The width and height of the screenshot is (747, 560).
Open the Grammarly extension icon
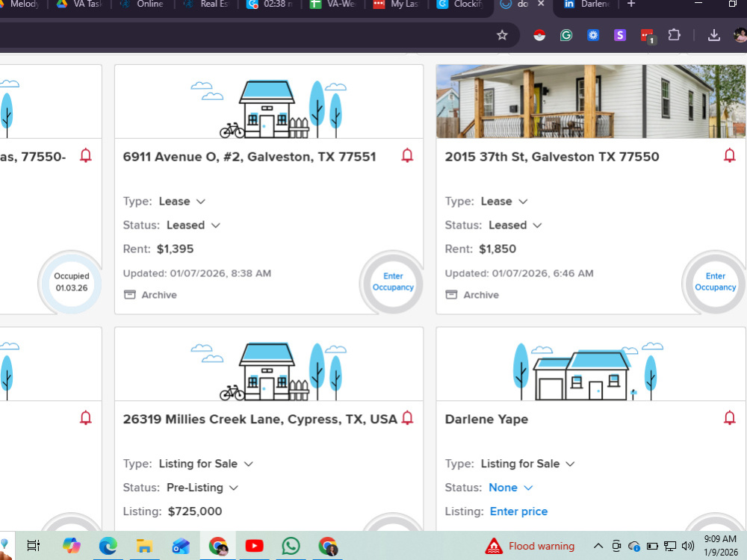pyautogui.click(x=566, y=35)
